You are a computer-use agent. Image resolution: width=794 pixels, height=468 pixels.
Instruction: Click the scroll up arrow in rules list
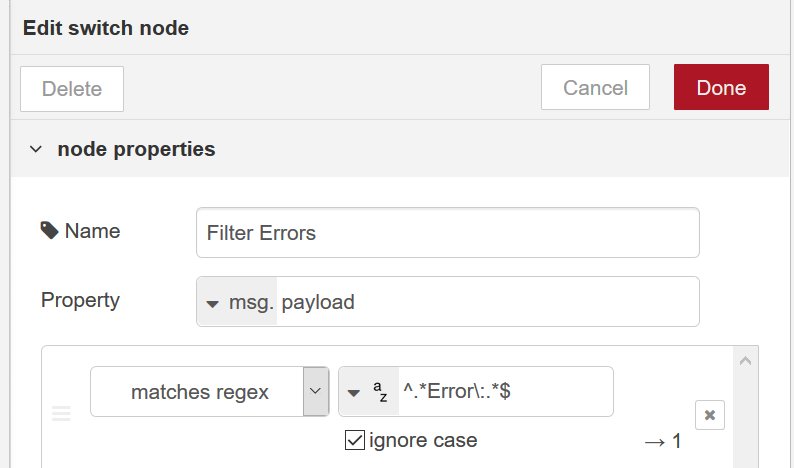[745, 361]
